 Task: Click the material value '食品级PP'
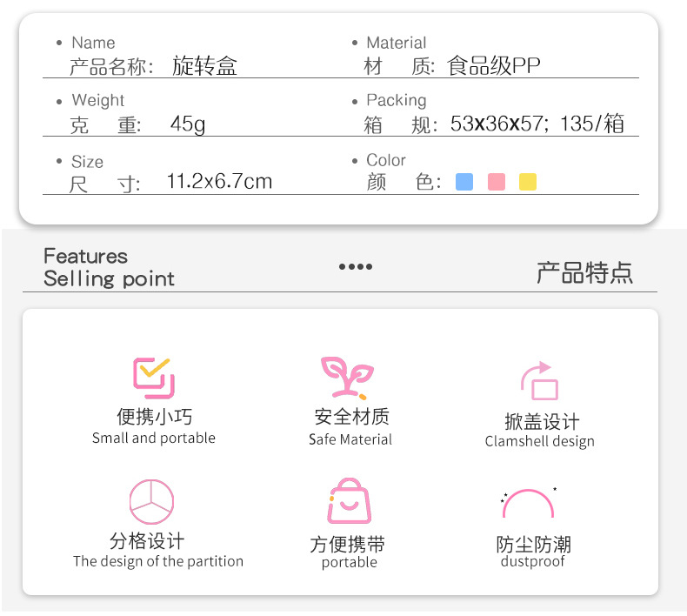[x=493, y=66]
